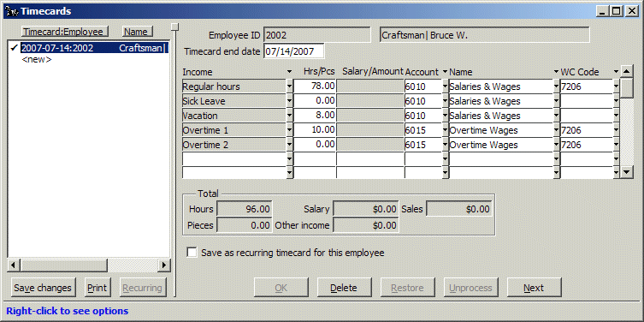Expand the Regular hours income dropdown
Image resolution: width=644 pixels, height=322 pixels.
click(x=290, y=86)
